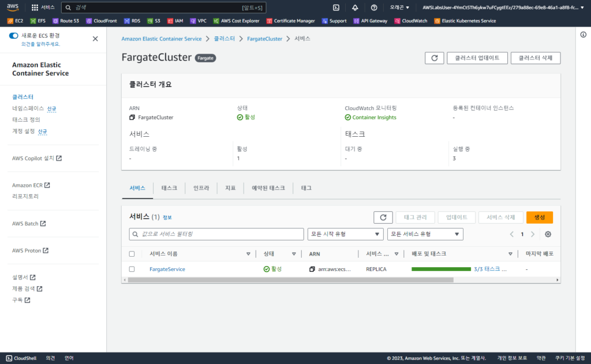This screenshot has width=591, height=364.
Task: Copy the cluster ARN FargateCluster
Action: 132,118
